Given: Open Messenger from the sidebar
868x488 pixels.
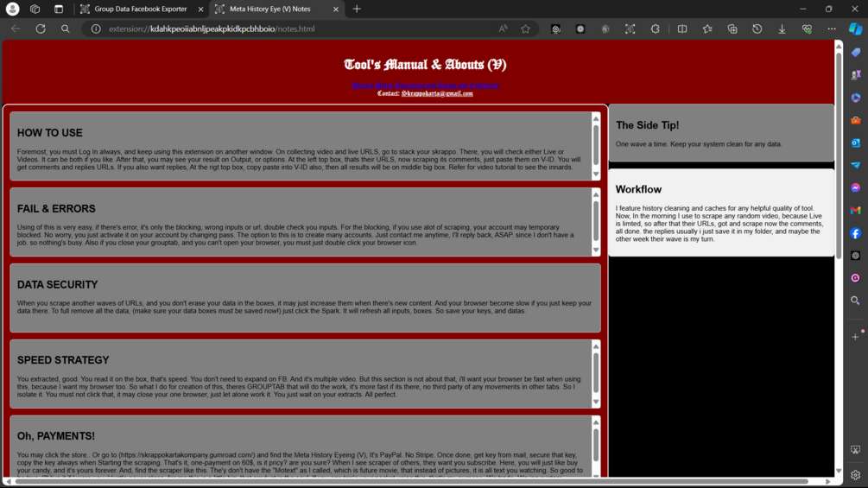Looking at the screenshot, I should 855,187.
